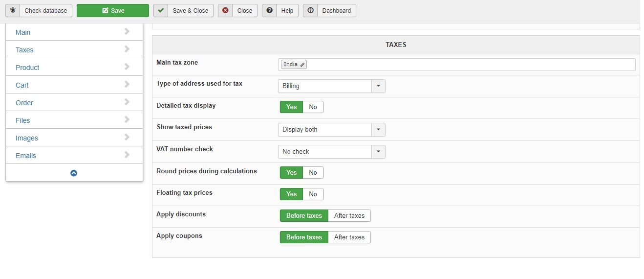Click the pencil edit icon beside India

coord(302,65)
